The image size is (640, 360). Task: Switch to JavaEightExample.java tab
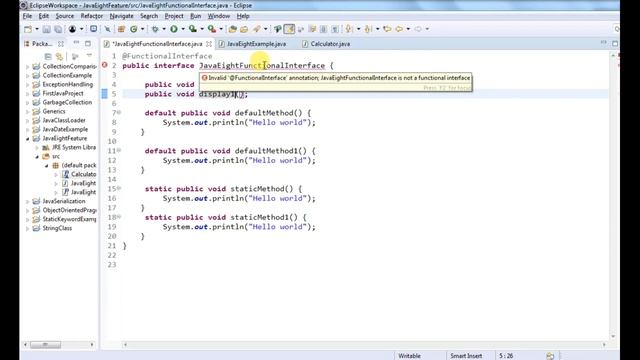click(x=256, y=44)
